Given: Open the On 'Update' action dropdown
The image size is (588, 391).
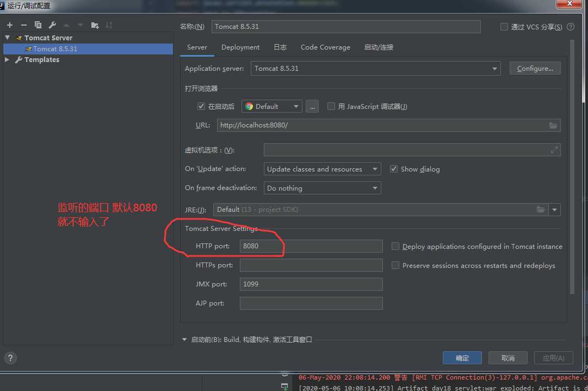Looking at the screenshot, I should (x=323, y=169).
